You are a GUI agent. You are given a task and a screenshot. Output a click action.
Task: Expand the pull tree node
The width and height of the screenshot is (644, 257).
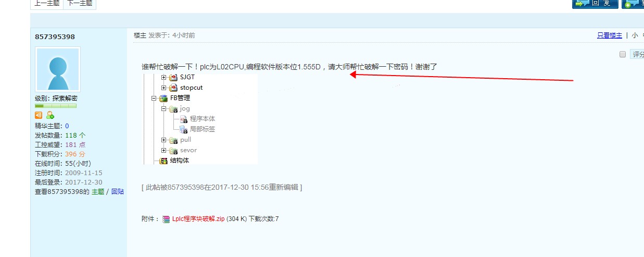163,140
